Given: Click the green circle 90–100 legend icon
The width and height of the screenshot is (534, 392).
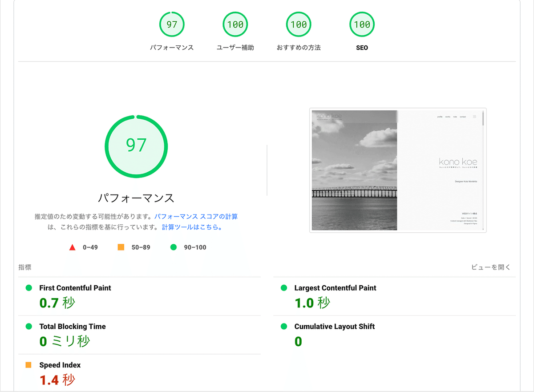Looking at the screenshot, I should [174, 247].
